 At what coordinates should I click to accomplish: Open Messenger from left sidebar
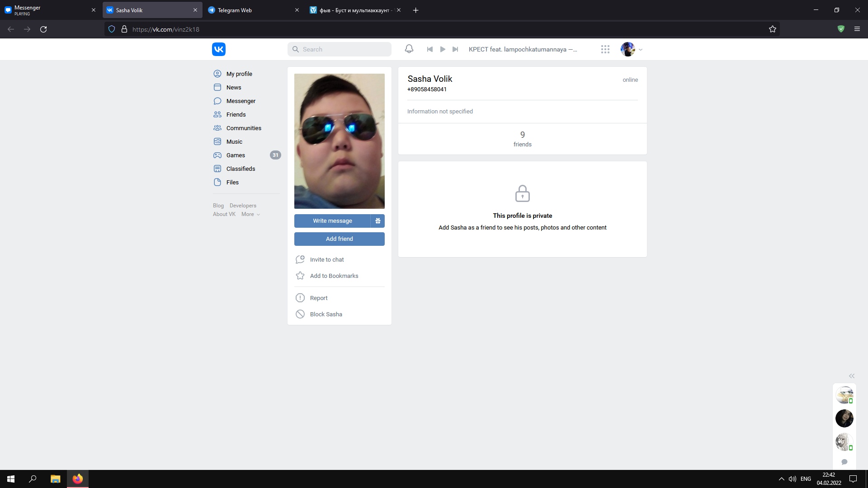point(241,101)
